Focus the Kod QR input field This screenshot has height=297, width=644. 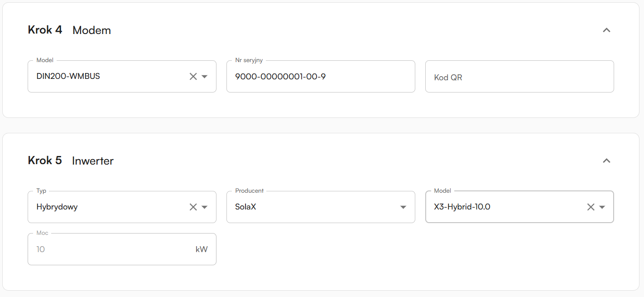pos(519,77)
